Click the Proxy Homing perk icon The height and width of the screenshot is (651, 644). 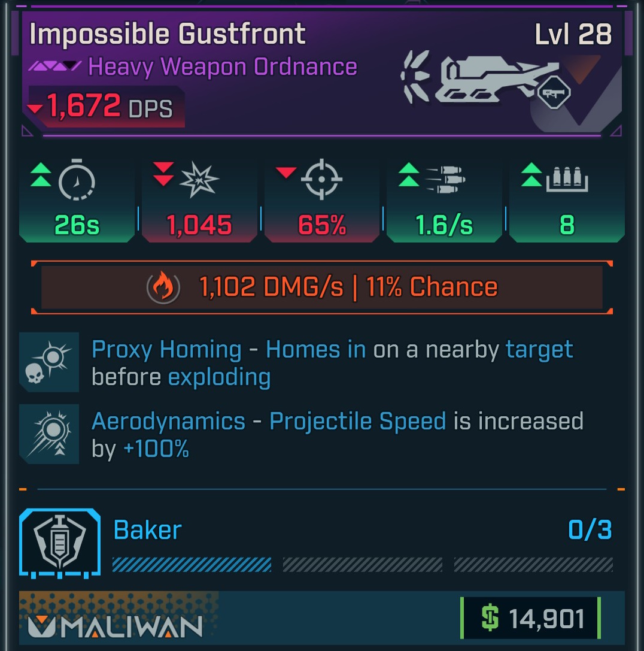[49, 362]
